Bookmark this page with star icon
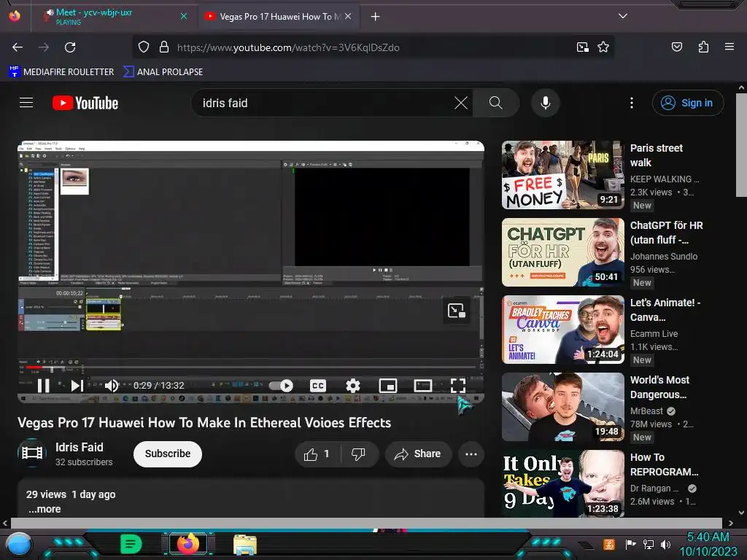The width and height of the screenshot is (747, 560). (603, 47)
